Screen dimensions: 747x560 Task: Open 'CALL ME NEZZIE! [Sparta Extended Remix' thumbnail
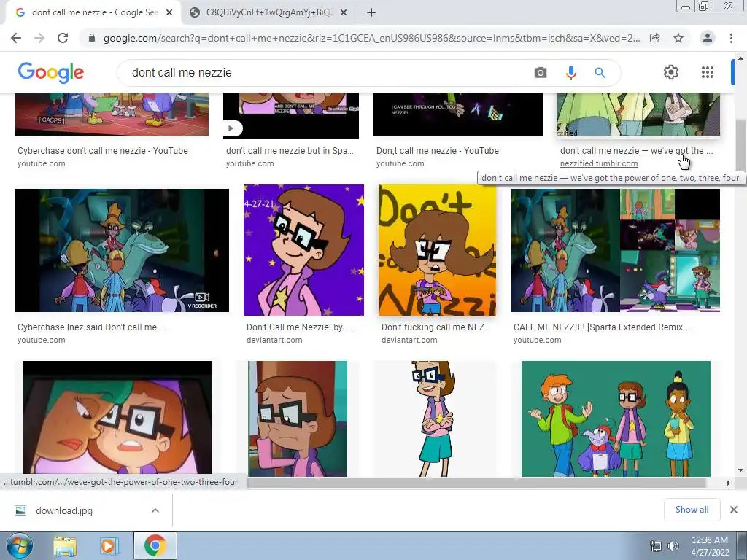[615, 251]
